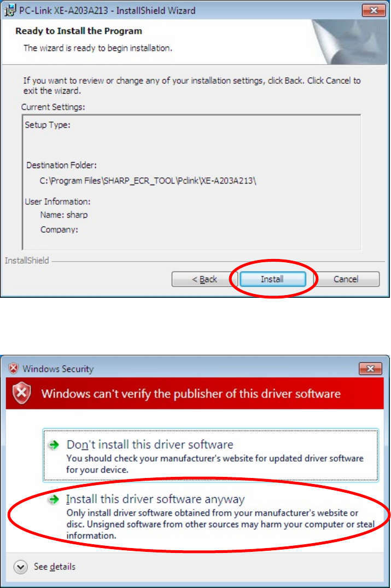Click the Current Settings summary box

point(191,182)
